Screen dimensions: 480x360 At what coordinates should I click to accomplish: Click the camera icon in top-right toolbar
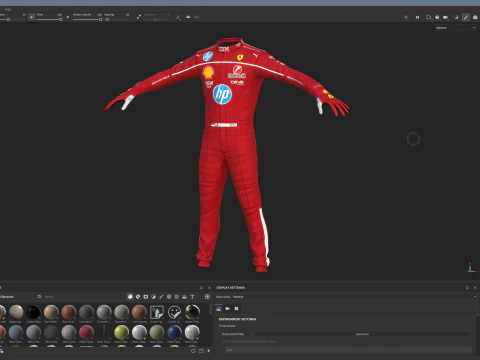coord(446,17)
